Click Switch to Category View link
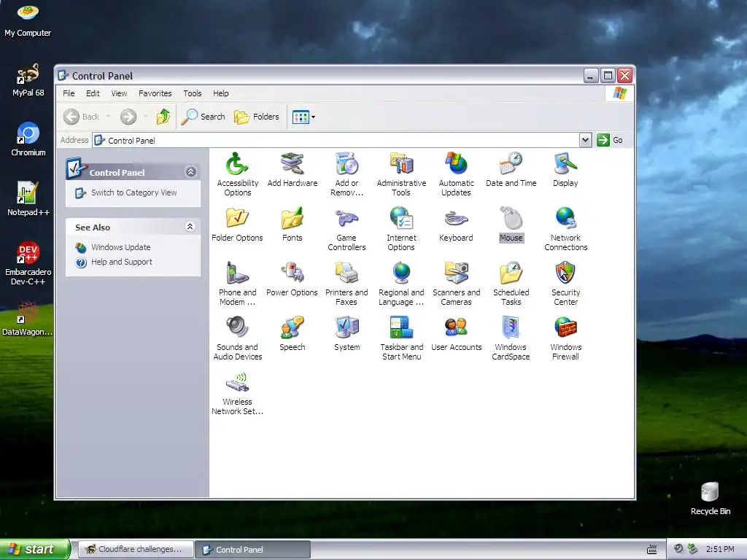Screen dimensions: 747x560 click(x=134, y=192)
